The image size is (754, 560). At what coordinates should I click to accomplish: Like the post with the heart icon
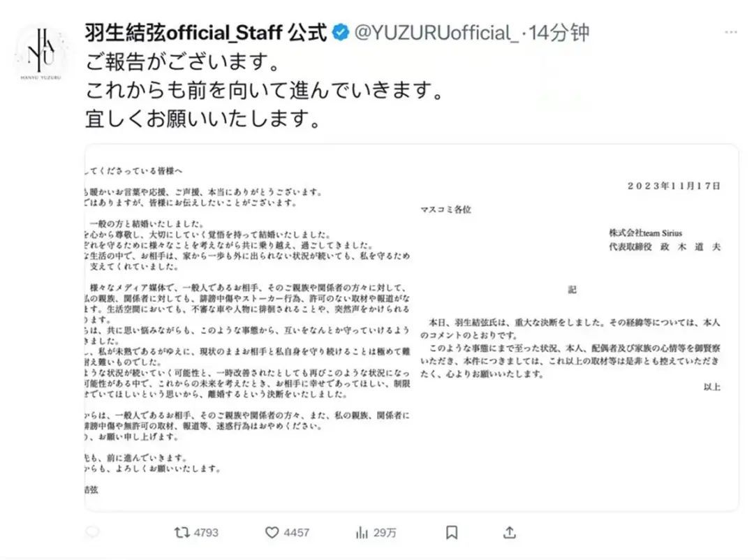pyautogui.click(x=272, y=533)
